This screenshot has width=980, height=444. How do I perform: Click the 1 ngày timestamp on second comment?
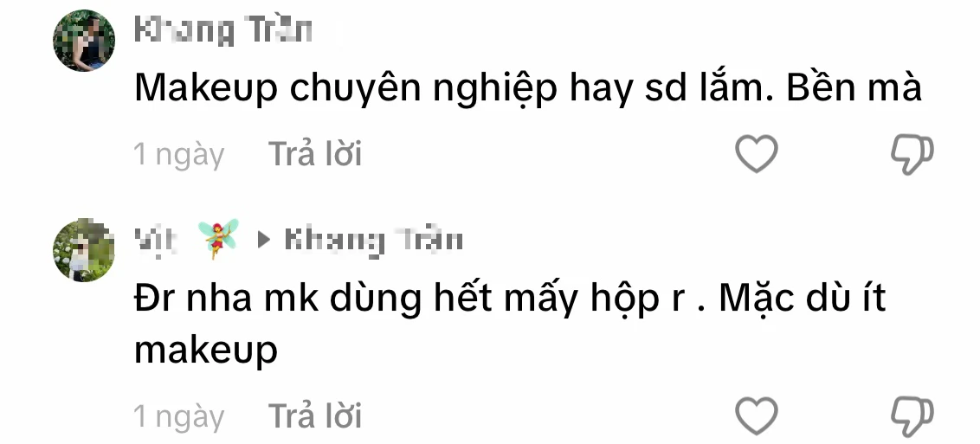click(x=178, y=417)
